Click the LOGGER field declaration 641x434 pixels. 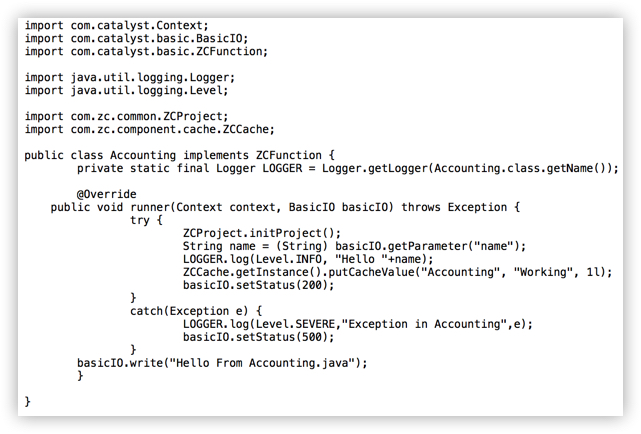[348, 169]
